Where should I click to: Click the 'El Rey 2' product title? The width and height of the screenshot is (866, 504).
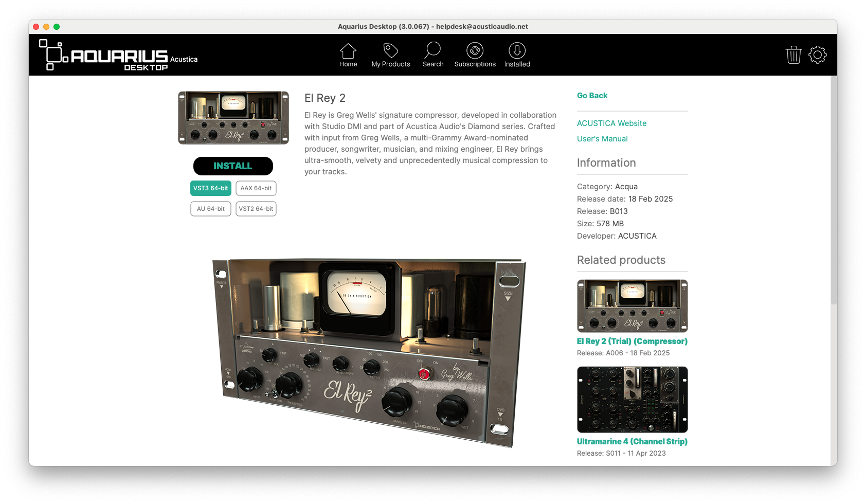[325, 98]
